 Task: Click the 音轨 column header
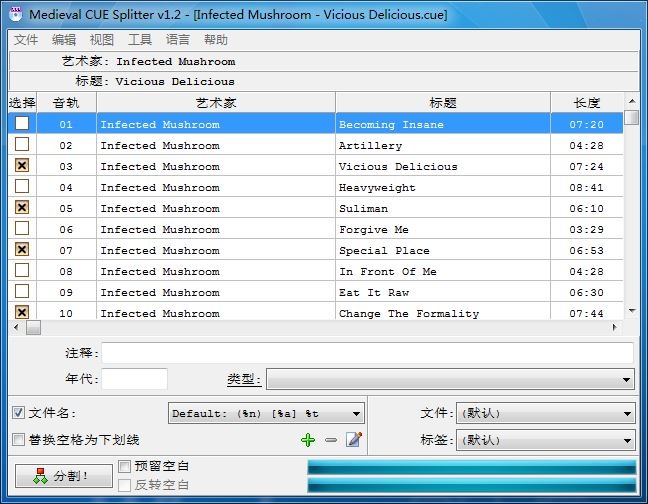point(67,102)
